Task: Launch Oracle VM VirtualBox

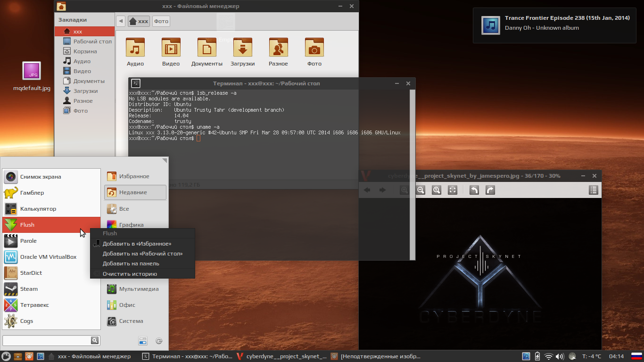Action: [51, 257]
